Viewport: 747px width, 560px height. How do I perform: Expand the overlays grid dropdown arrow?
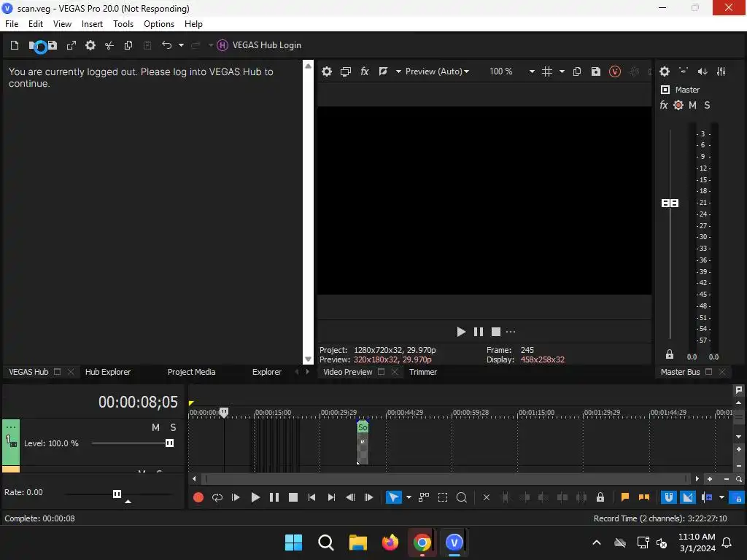click(x=562, y=71)
